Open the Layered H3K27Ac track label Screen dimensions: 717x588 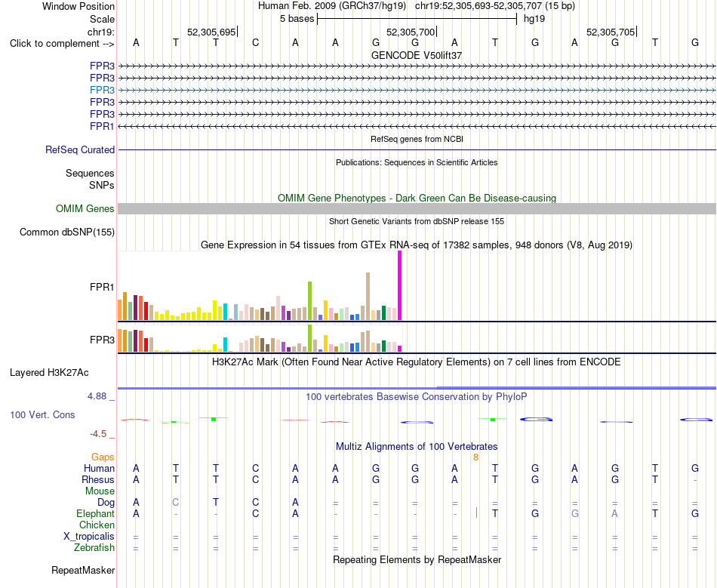49,373
